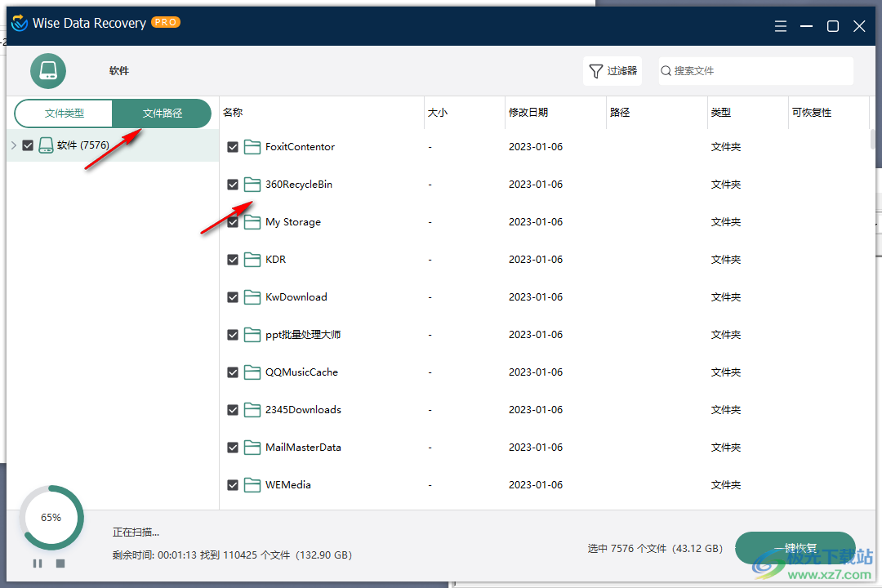Open the 过滤器 filter button

pyautogui.click(x=612, y=71)
